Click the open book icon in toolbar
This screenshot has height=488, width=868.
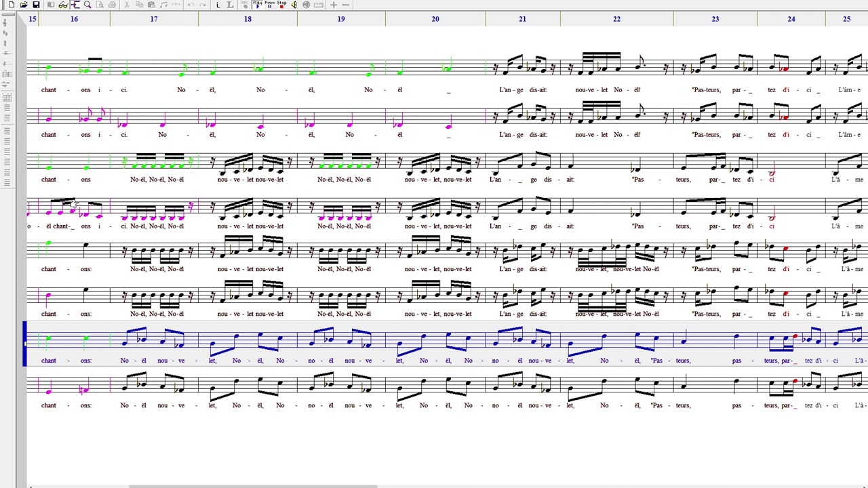(51, 5)
